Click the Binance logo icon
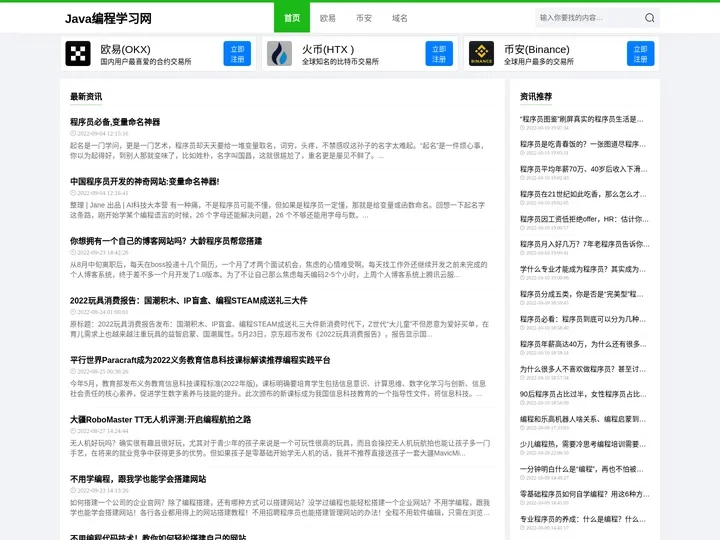The width and height of the screenshot is (720, 540). coord(481,53)
